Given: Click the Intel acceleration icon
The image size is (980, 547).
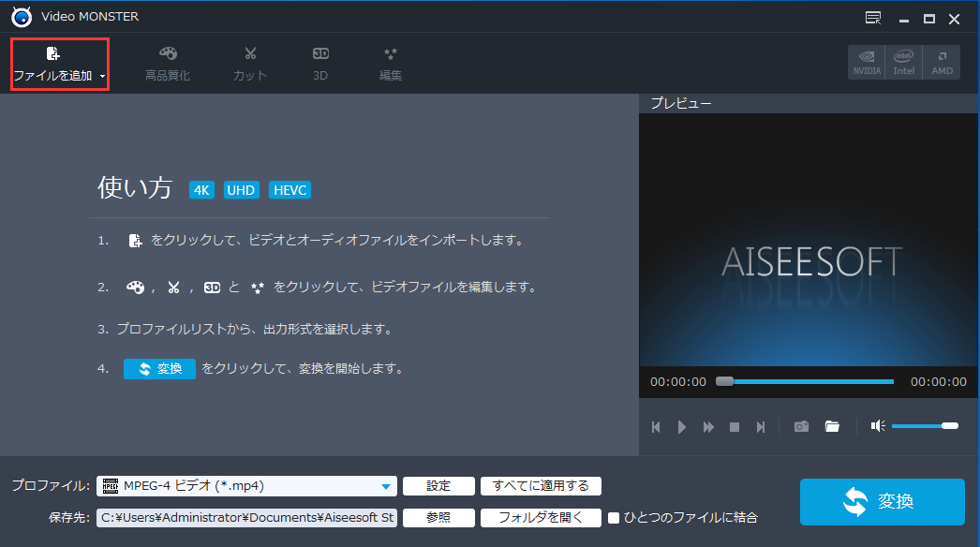Looking at the screenshot, I should pyautogui.click(x=903, y=62).
